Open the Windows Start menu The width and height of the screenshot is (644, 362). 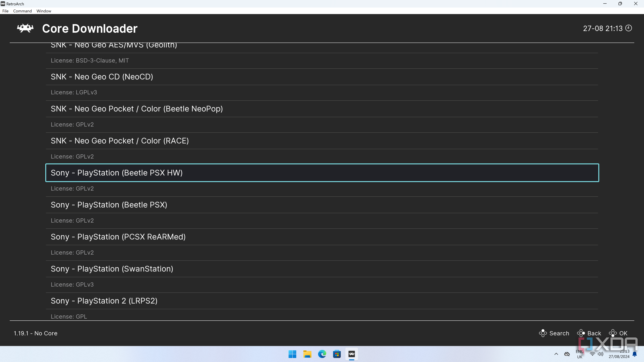[x=292, y=354]
